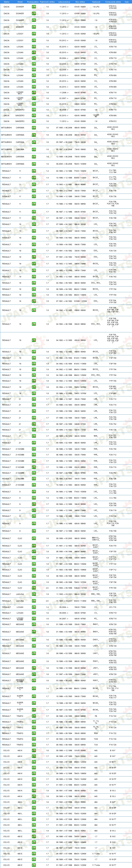This screenshot has height=868, width=132.
Task: Click the 76kW / 103KM cell in Carisma row
Action: tap(80, 164)
